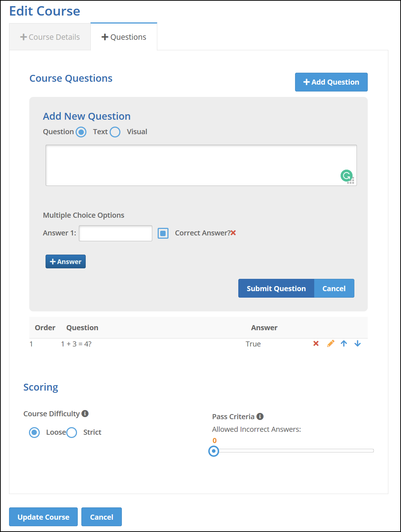Show Course Difficulty info tooltip icon

pyautogui.click(x=85, y=413)
